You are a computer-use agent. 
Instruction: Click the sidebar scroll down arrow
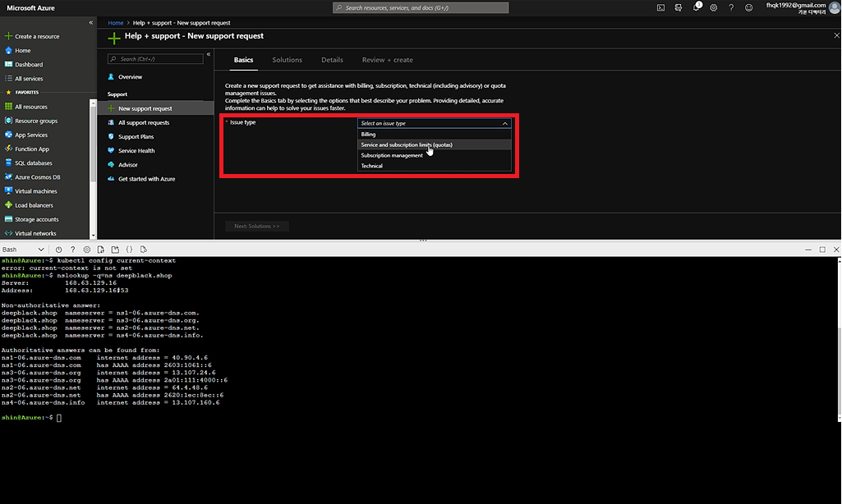click(93, 235)
